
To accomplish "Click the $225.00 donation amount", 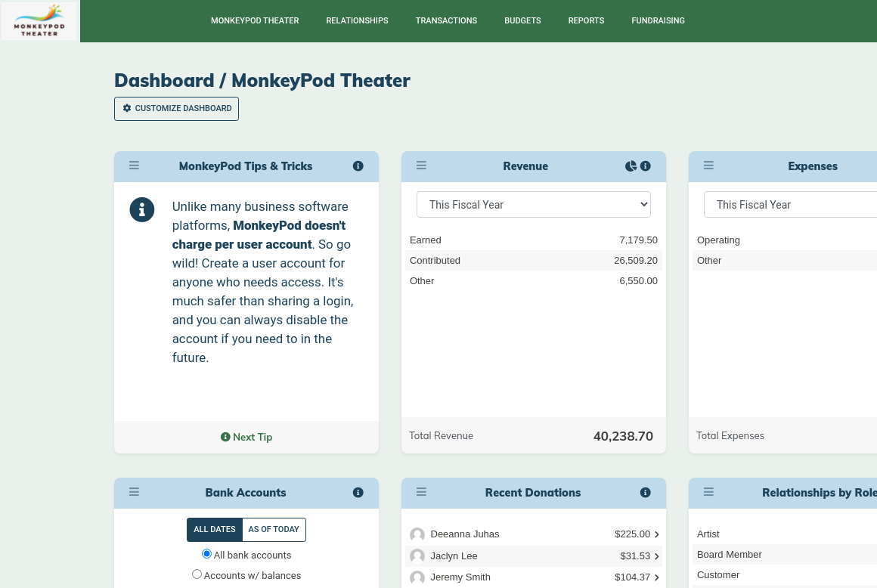I will coord(633,534).
